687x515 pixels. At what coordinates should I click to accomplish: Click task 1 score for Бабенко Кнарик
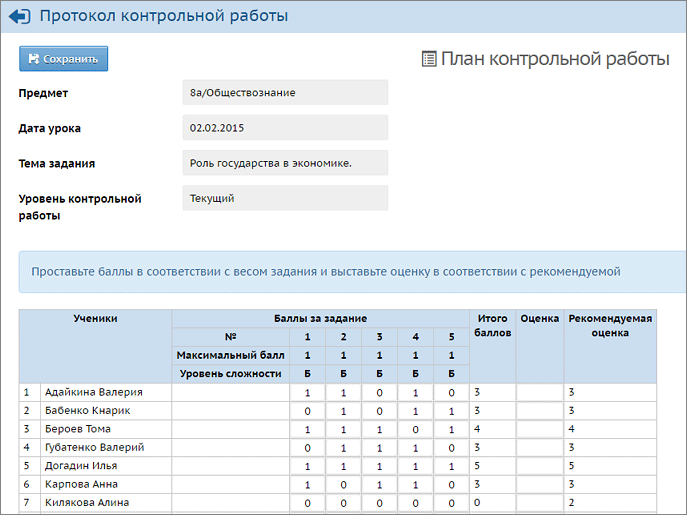coord(307,411)
